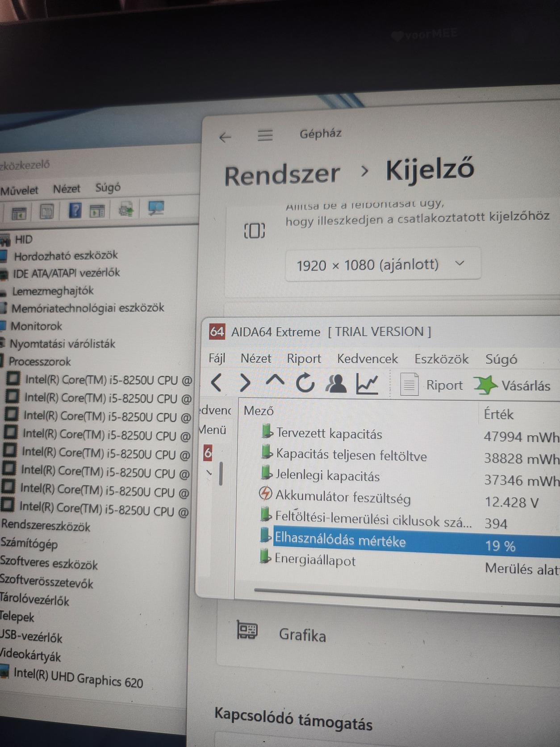The height and width of the screenshot is (747, 560).
Task: Open the Eszközök menu in AIDA64
Action: 441,359
